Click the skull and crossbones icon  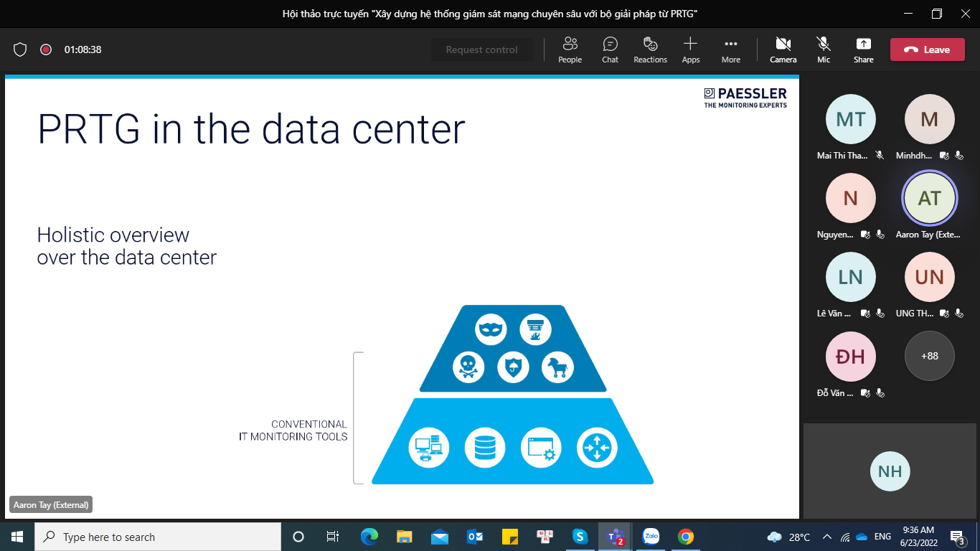pos(468,367)
